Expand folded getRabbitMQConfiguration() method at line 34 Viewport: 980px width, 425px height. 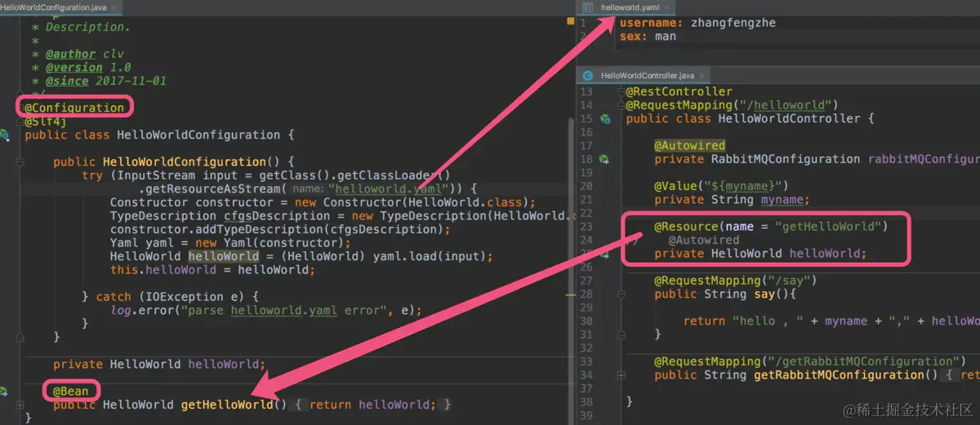[622, 374]
